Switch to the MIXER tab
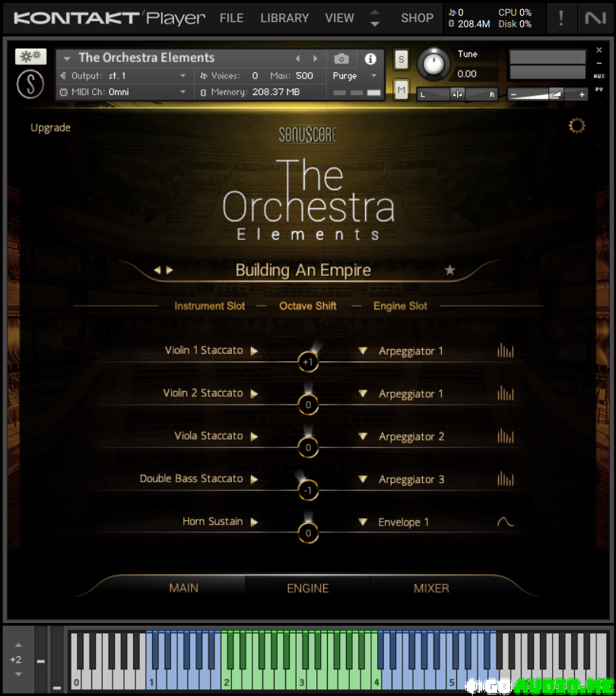Viewport: 616px width, 696px height. click(x=431, y=588)
